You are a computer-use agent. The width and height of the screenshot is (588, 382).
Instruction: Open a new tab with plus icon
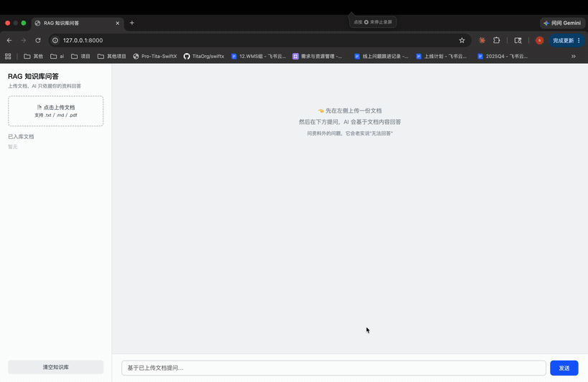tap(132, 23)
